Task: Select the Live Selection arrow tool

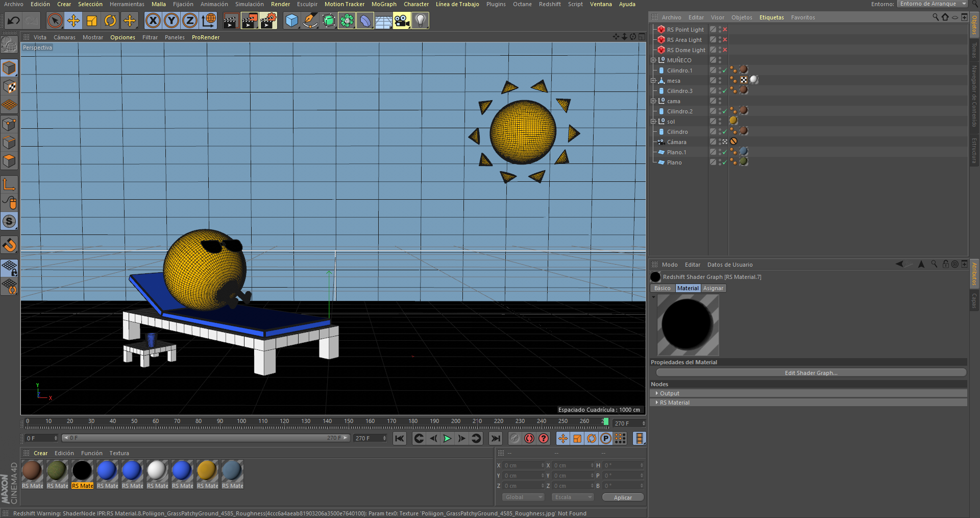Action: [55, 21]
